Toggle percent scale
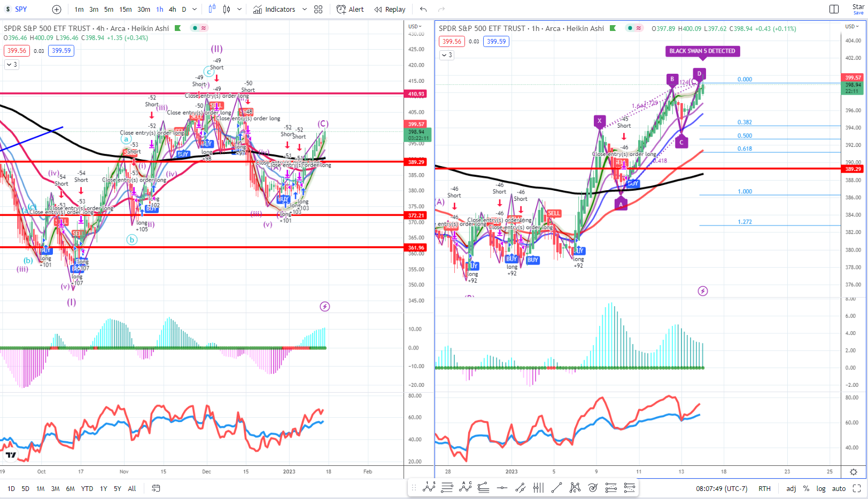Screen dimensions: 868x499 point(806,488)
